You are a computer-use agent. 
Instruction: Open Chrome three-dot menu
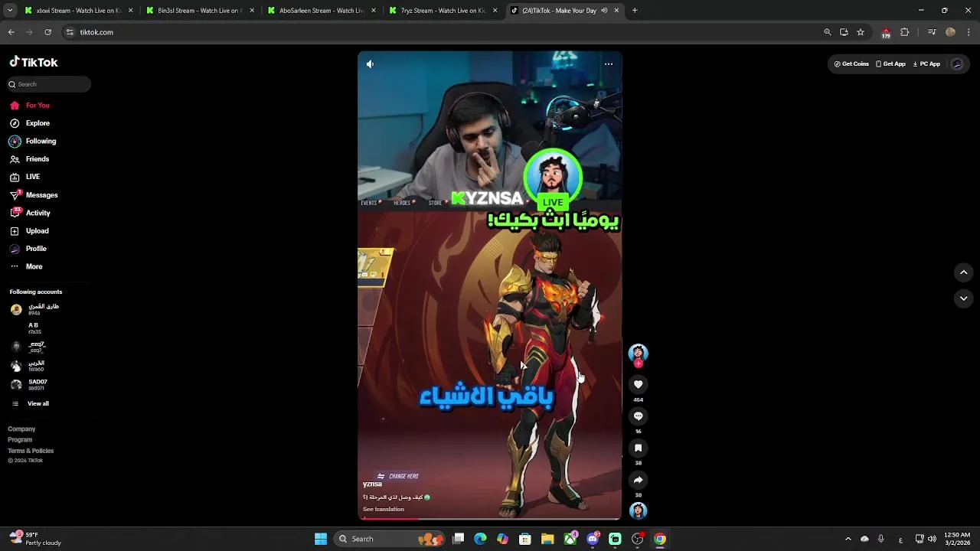pos(969,32)
